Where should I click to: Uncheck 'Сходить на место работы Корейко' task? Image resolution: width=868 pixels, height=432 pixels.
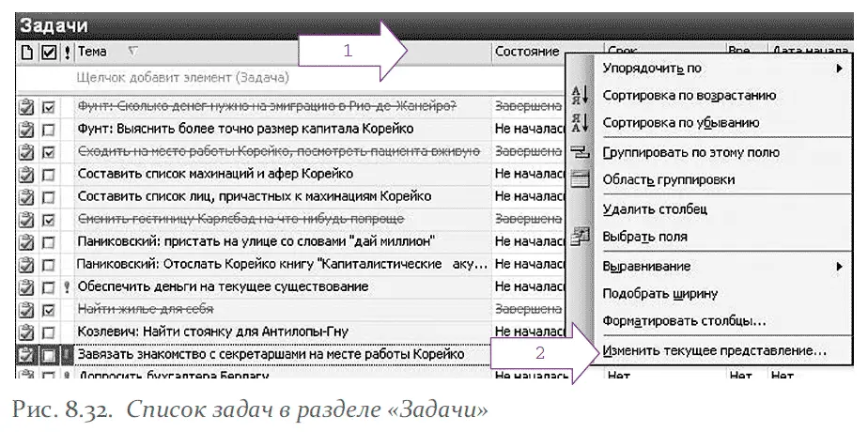pos(49,152)
